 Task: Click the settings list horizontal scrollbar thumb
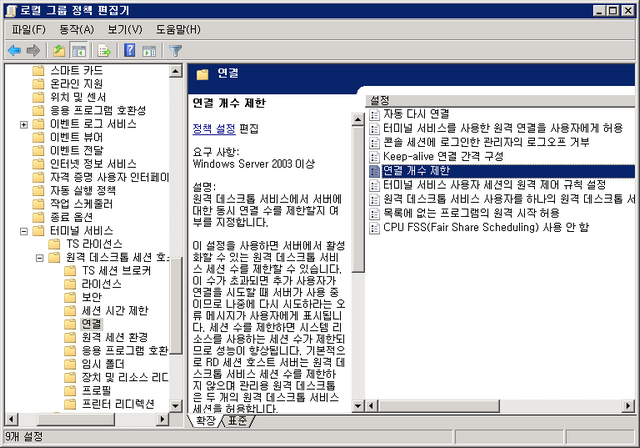coord(439,406)
